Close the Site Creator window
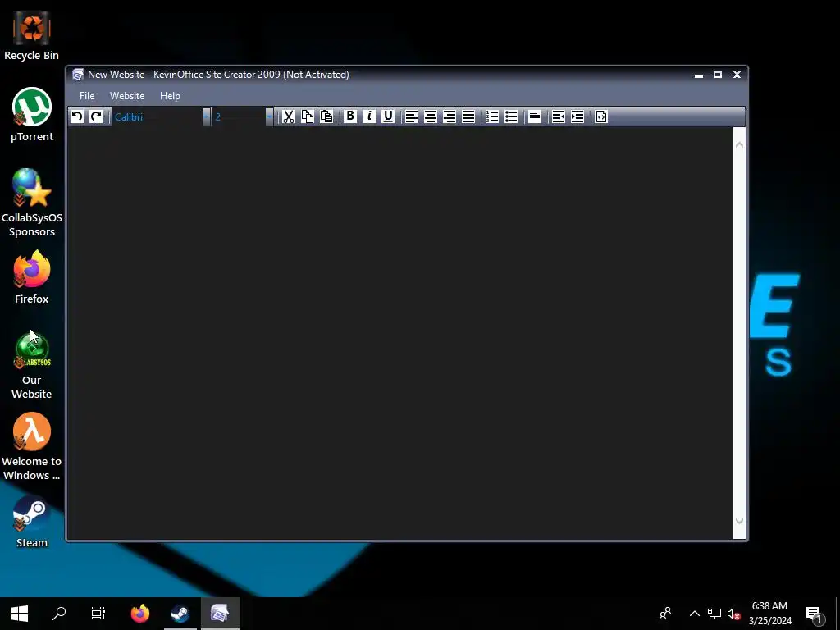This screenshot has height=630, width=840. pyautogui.click(x=737, y=75)
